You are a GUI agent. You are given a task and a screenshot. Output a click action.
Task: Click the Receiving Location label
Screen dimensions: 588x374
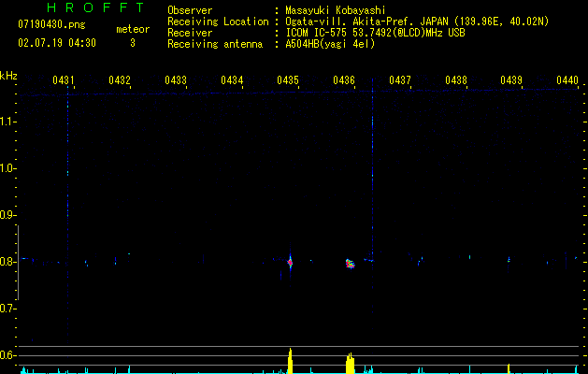(x=218, y=22)
